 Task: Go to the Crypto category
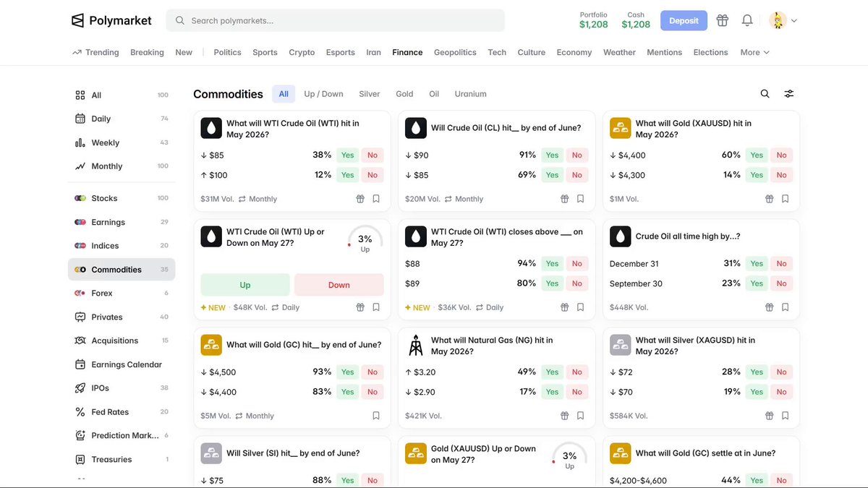click(302, 52)
